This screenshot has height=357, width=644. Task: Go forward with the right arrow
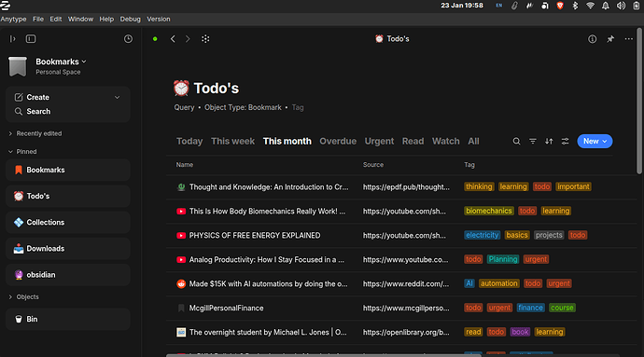(188, 38)
